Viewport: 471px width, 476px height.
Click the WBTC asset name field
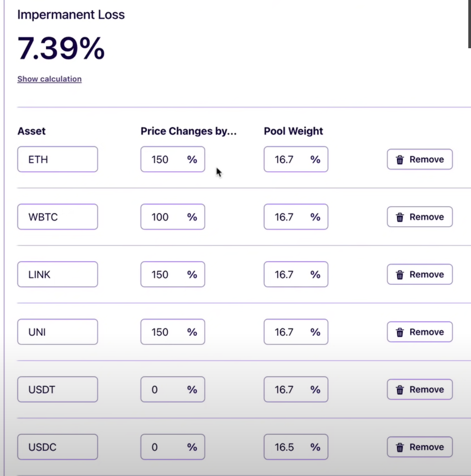pyautogui.click(x=58, y=217)
